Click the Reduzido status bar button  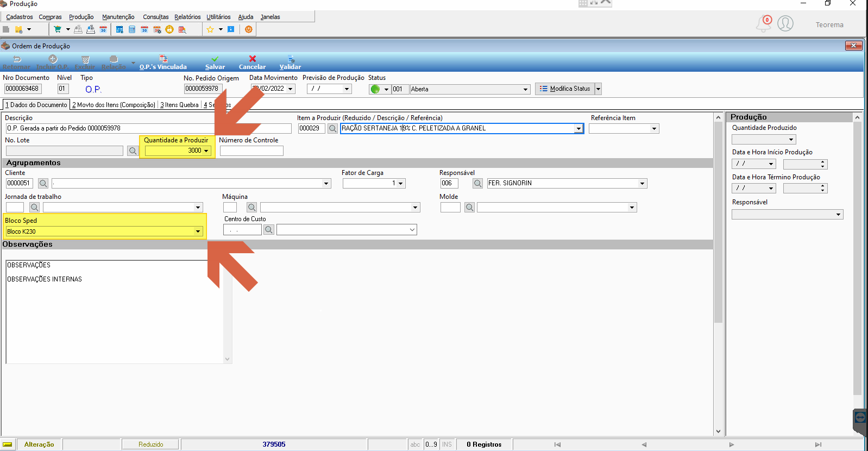150,444
